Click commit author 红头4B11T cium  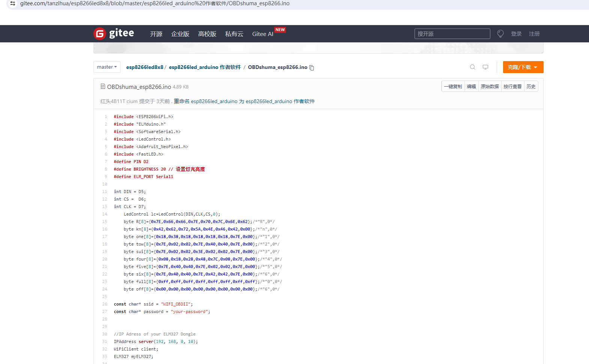(x=119, y=101)
